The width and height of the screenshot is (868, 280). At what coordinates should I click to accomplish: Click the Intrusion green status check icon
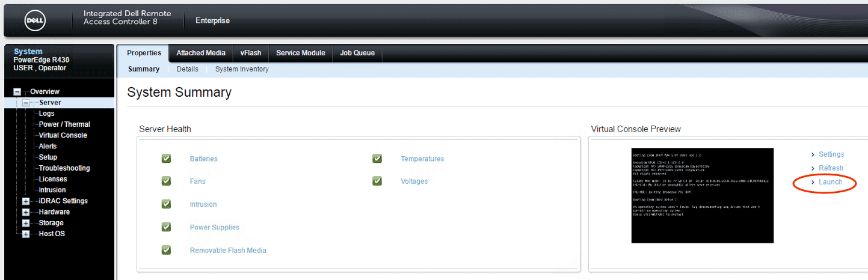[x=167, y=204]
